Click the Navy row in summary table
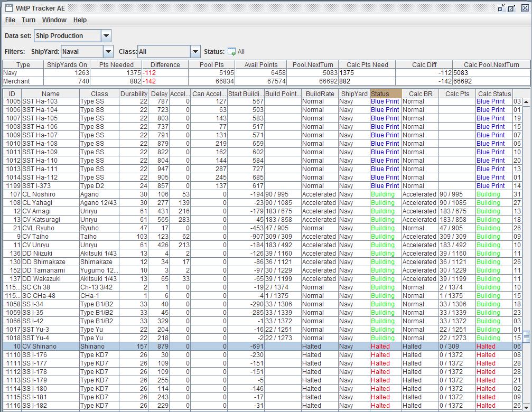 click(266, 72)
